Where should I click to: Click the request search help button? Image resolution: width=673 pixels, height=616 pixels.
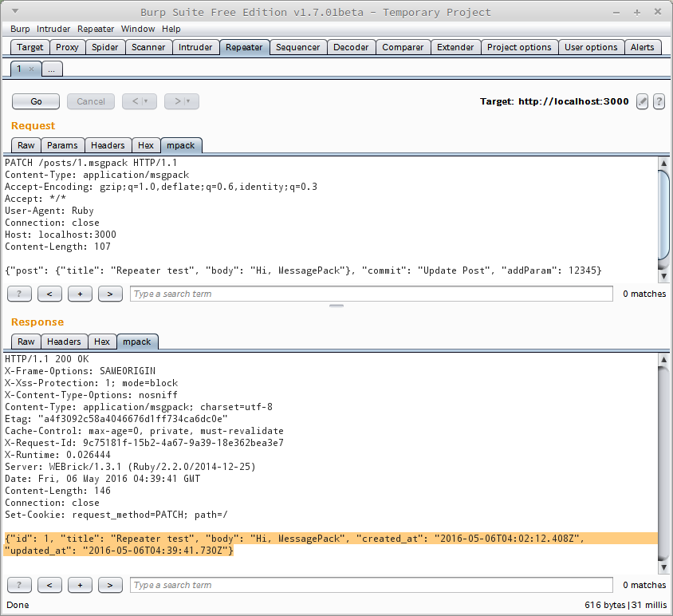[x=19, y=294]
